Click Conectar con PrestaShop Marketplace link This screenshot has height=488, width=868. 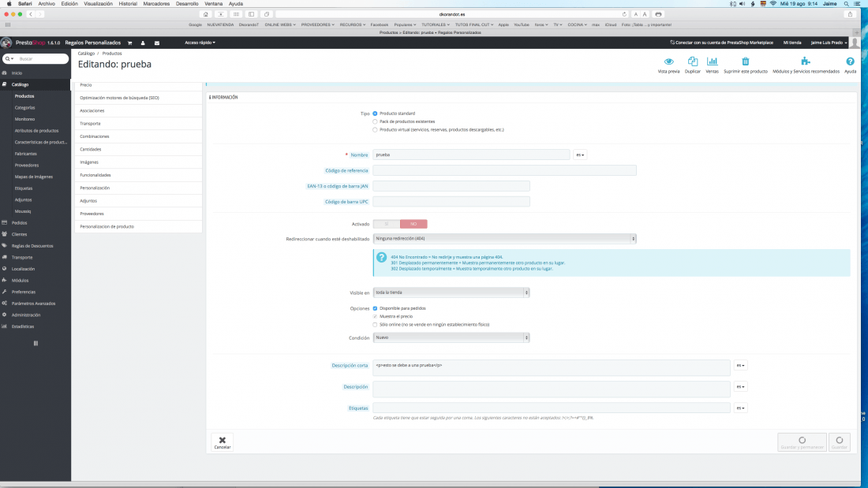click(x=721, y=43)
